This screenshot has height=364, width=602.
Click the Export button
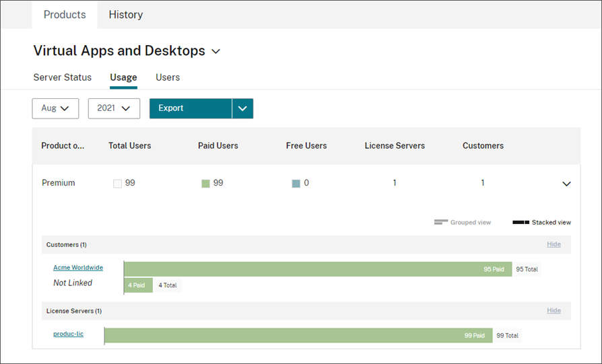tap(191, 108)
